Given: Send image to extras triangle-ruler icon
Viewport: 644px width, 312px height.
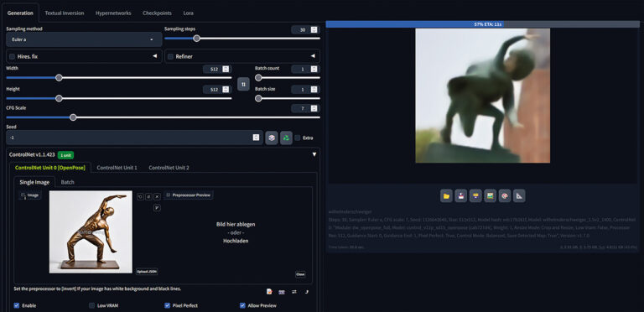Looking at the screenshot, I should pos(519,195).
